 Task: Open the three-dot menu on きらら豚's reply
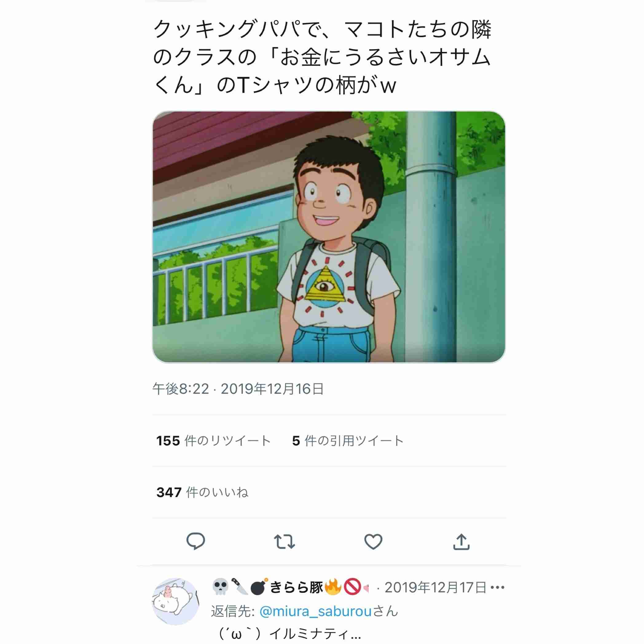point(498,587)
